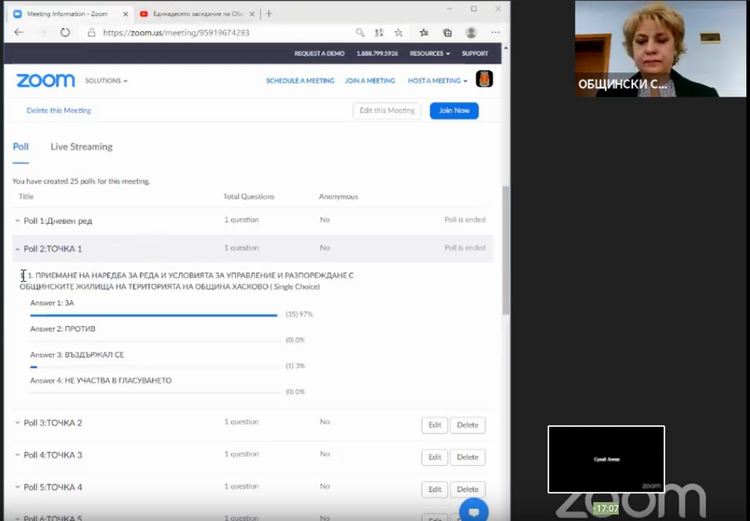Open the Host a Meeting dropdown

(437, 81)
